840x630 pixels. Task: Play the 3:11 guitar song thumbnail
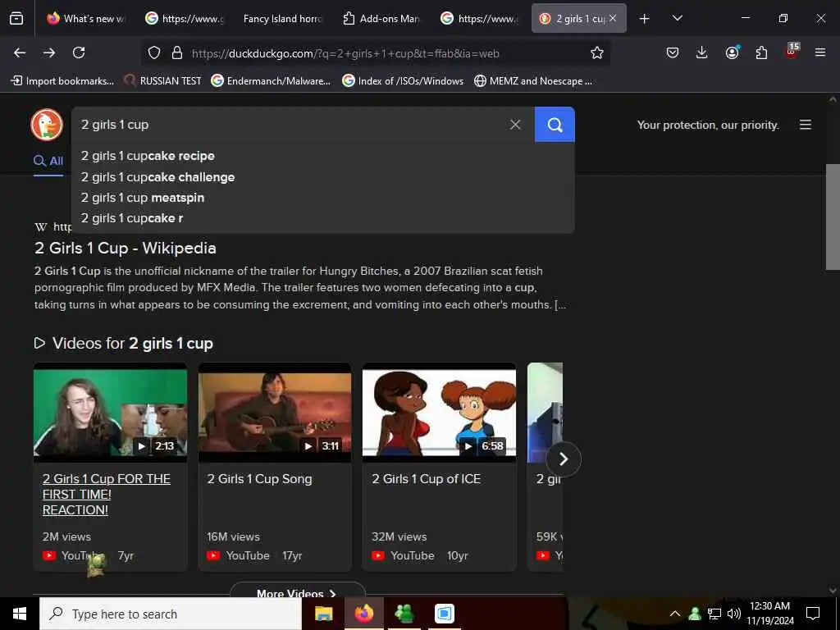[x=275, y=413]
